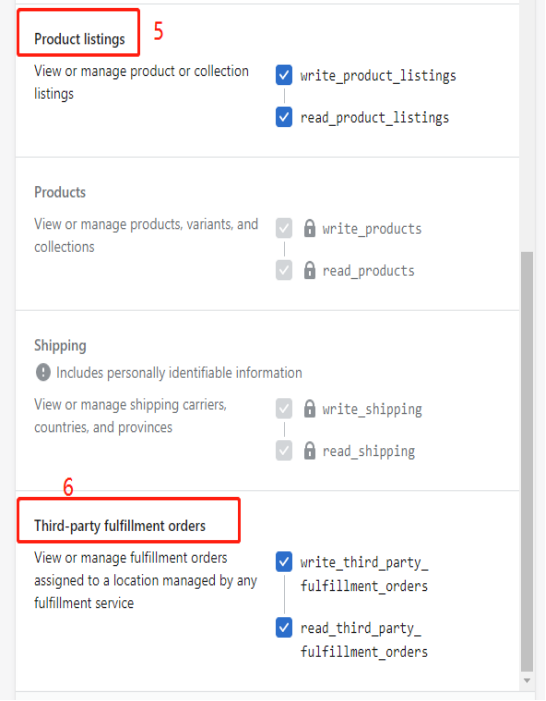
Task: Uncheck the read_product_listings checkbox
Action: pos(284,117)
